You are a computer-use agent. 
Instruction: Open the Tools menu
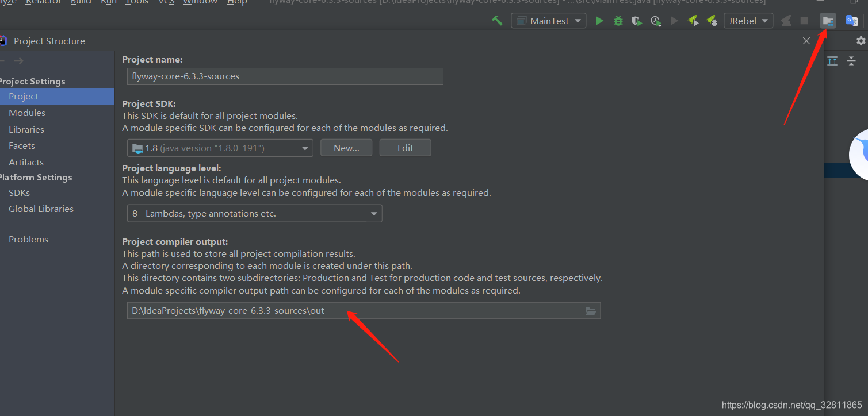136,2
